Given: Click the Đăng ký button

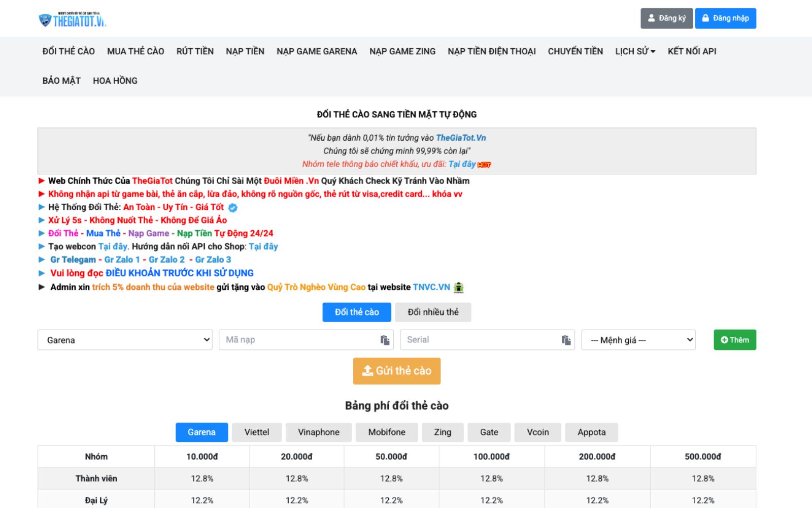Looking at the screenshot, I should pyautogui.click(x=666, y=18).
